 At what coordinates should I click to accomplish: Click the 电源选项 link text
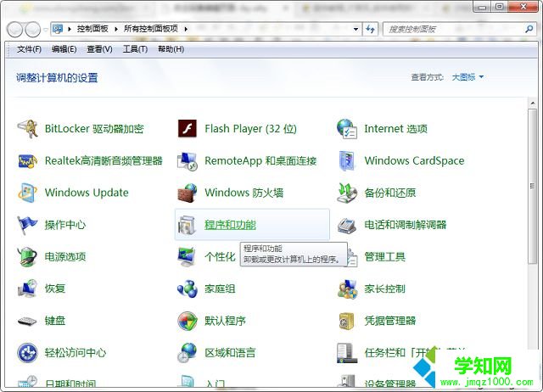pos(65,256)
